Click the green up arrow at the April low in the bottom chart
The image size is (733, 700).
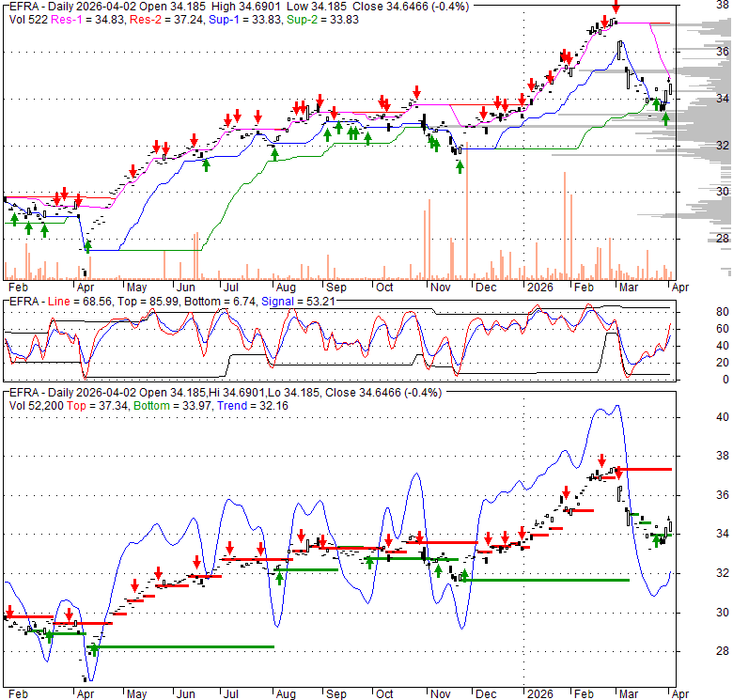[94, 647]
